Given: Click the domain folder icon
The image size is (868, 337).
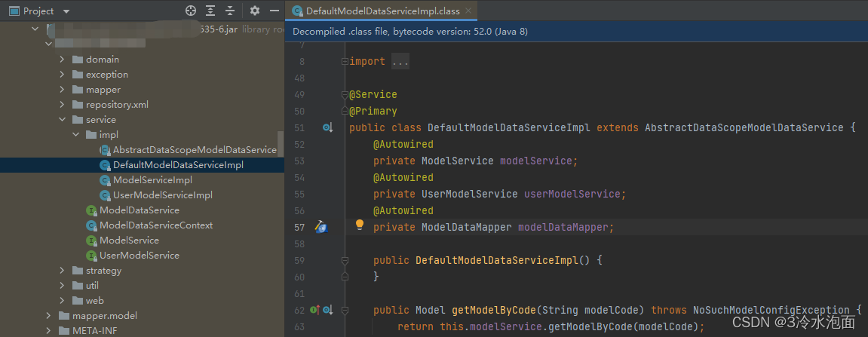Looking at the screenshot, I should [78, 60].
